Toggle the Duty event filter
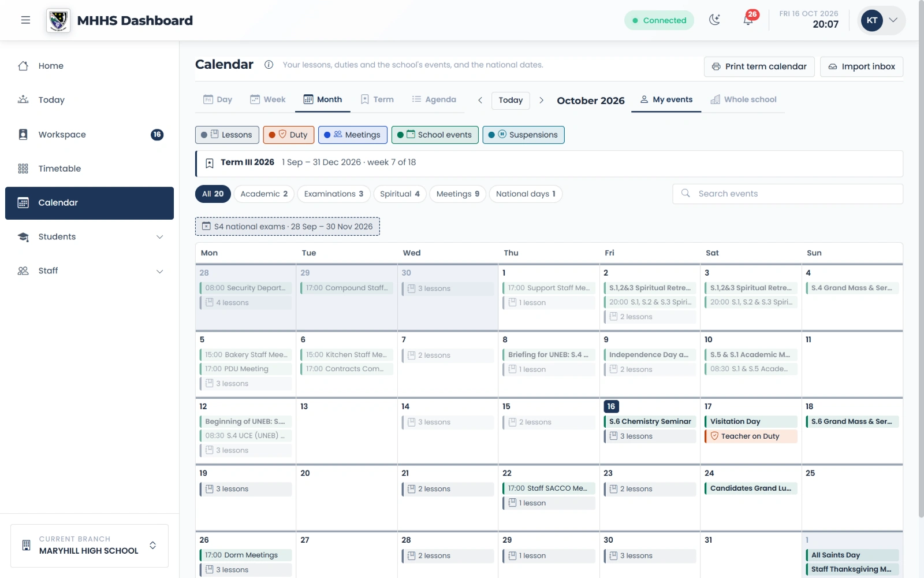 click(289, 135)
